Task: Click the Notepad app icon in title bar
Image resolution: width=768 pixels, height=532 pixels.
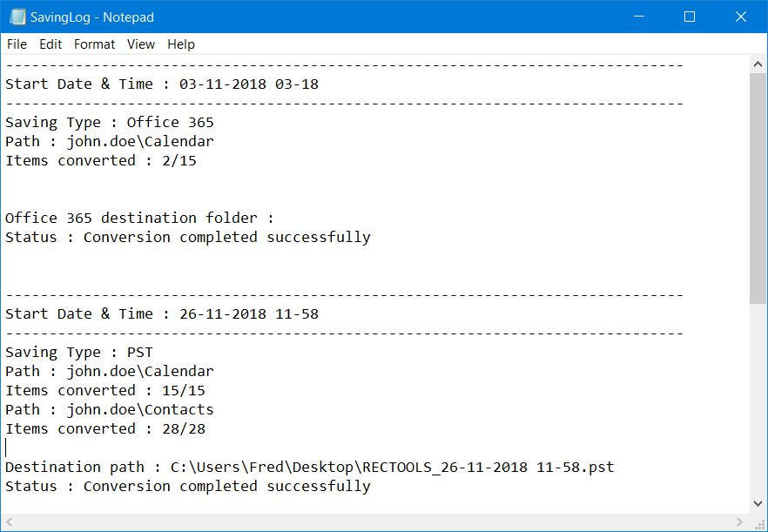Action: pos(17,17)
